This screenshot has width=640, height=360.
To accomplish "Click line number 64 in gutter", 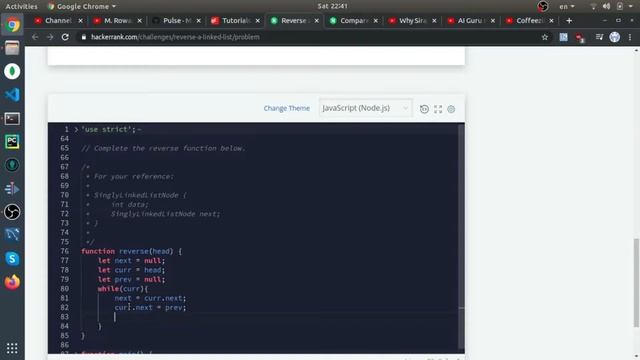I will (64, 139).
